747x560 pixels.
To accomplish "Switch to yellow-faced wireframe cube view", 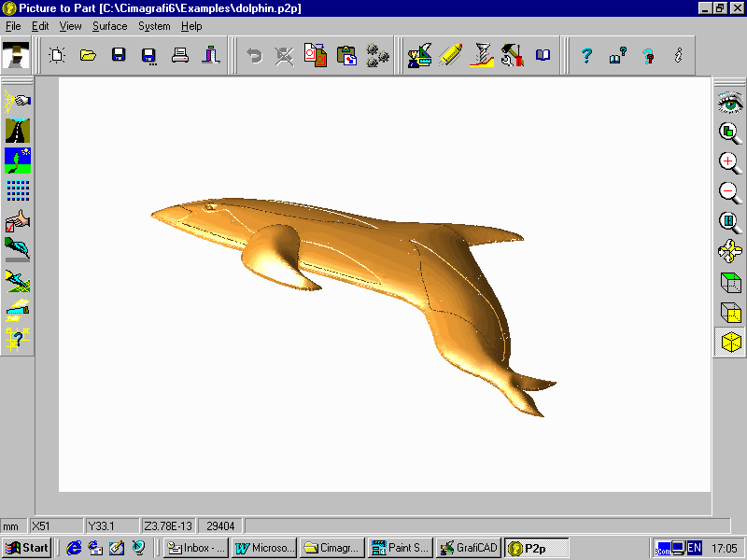I will (x=730, y=313).
